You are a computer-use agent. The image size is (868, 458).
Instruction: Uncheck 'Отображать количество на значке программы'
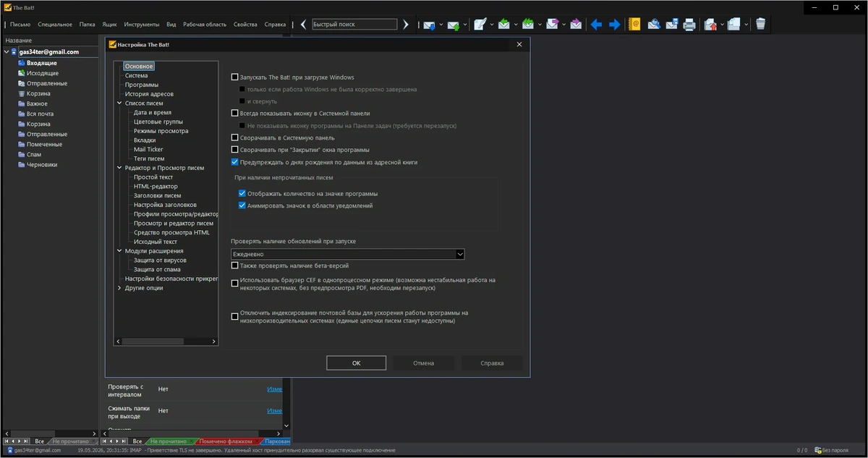pos(242,193)
